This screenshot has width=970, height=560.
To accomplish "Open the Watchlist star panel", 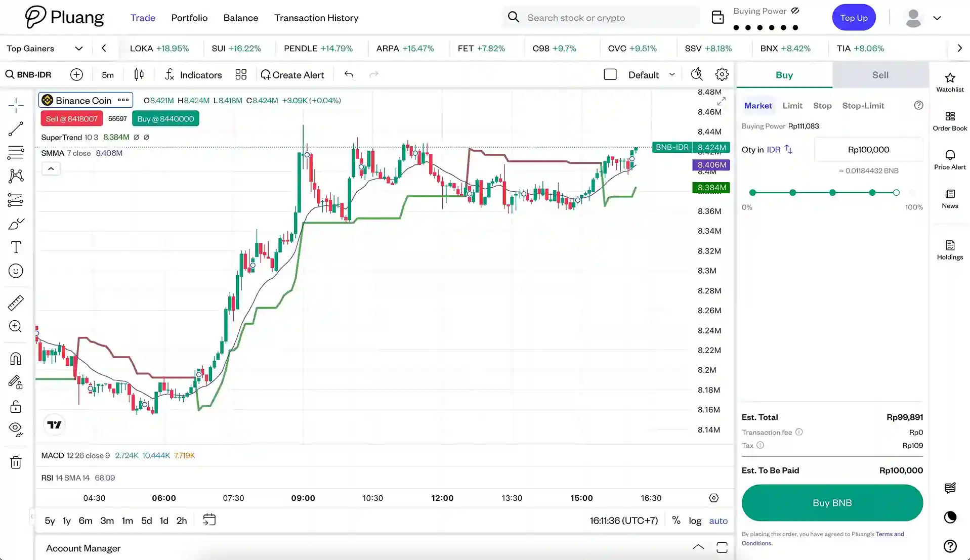I will [950, 82].
